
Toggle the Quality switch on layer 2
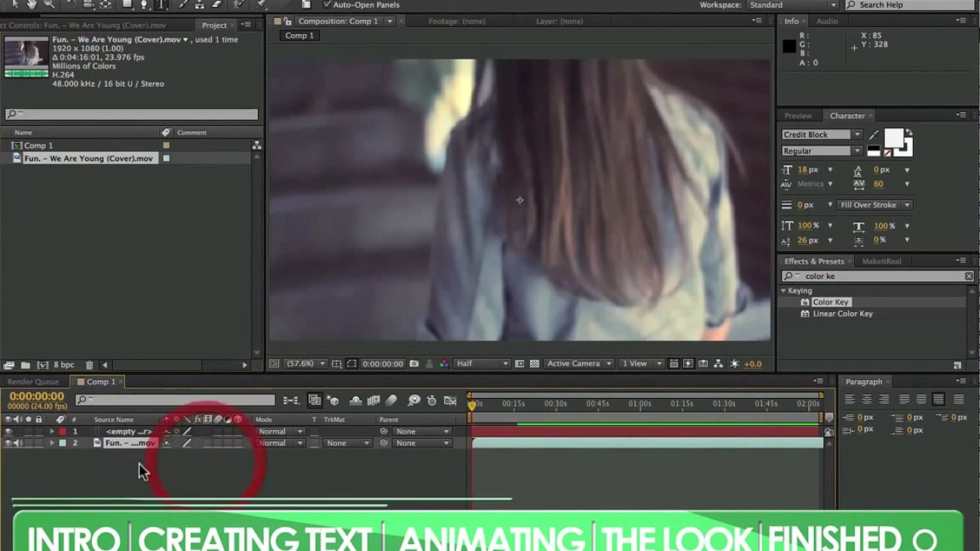coord(187,443)
